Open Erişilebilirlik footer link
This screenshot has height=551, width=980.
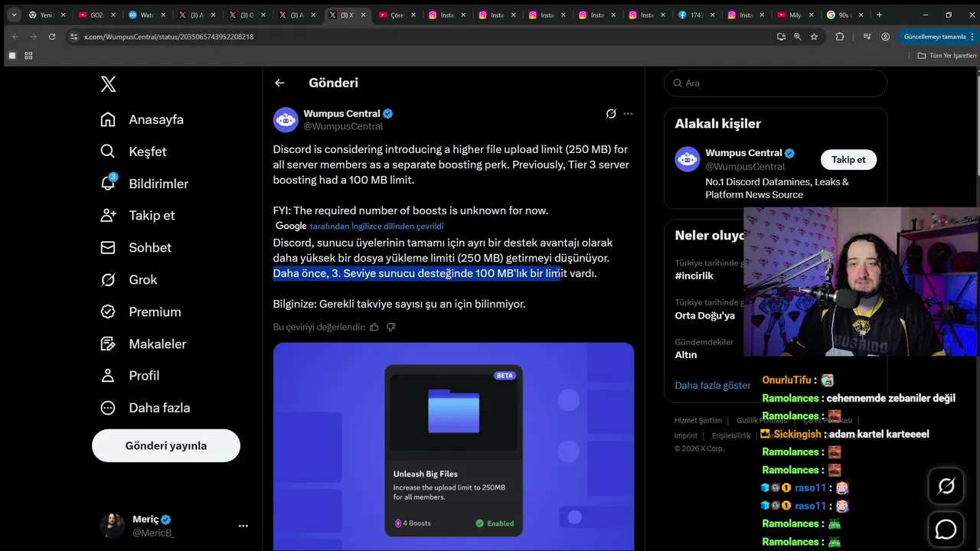tap(731, 435)
